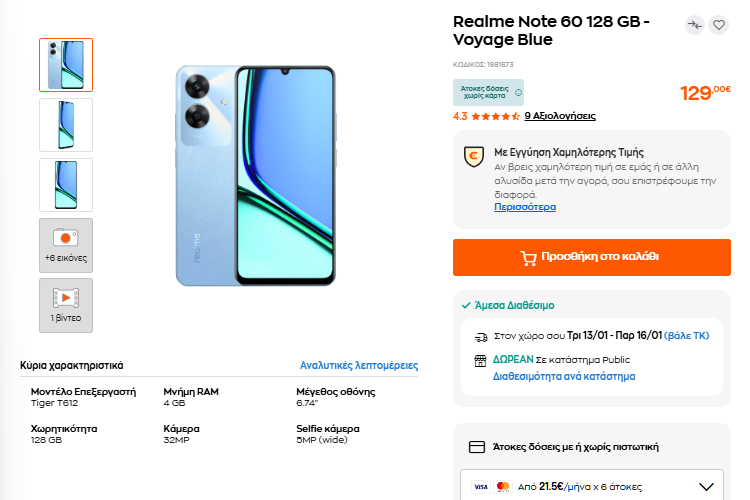This screenshot has width=750, height=500.
Task: Click the Προσθήκη στο καλάθι button
Action: (590, 257)
